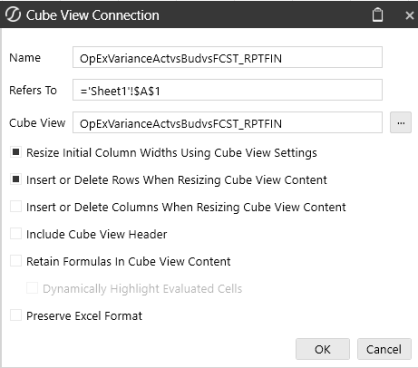This screenshot has width=418, height=368.
Task: Open the Cube View browse ellipsis button
Action: 401,123
